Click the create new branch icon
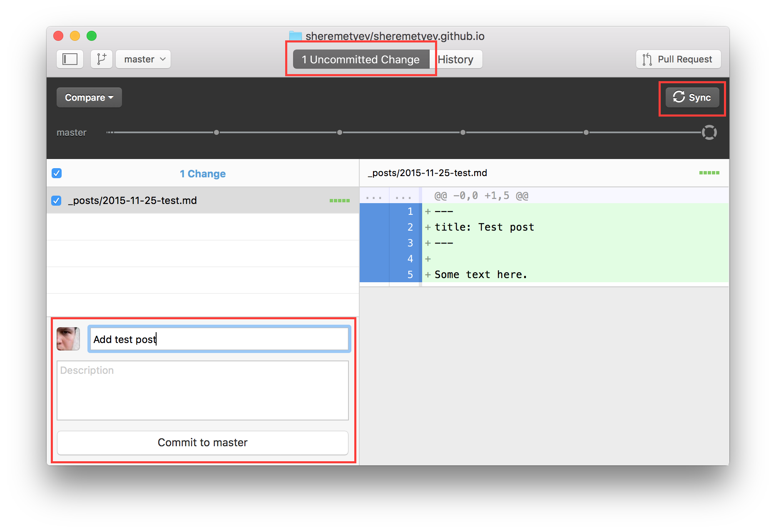The image size is (776, 532). tap(102, 59)
